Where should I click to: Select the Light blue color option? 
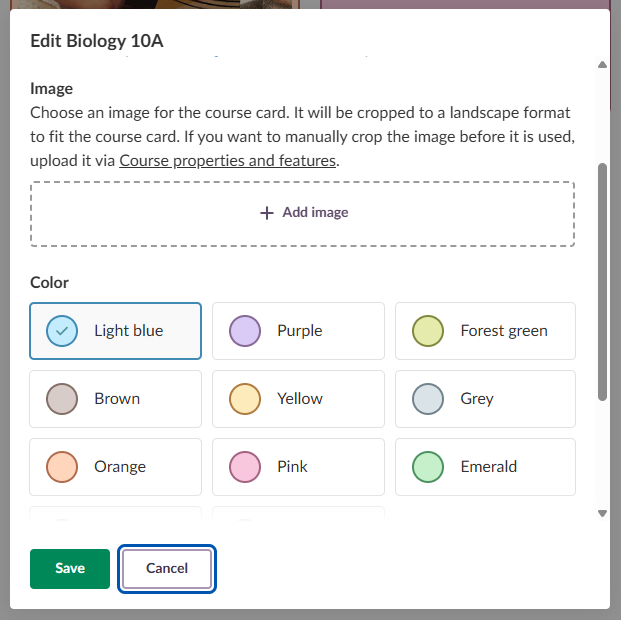tap(116, 331)
